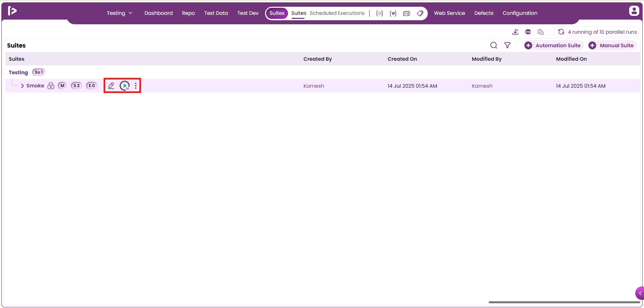Run the Smoke suite with play icon

pyautogui.click(x=125, y=86)
